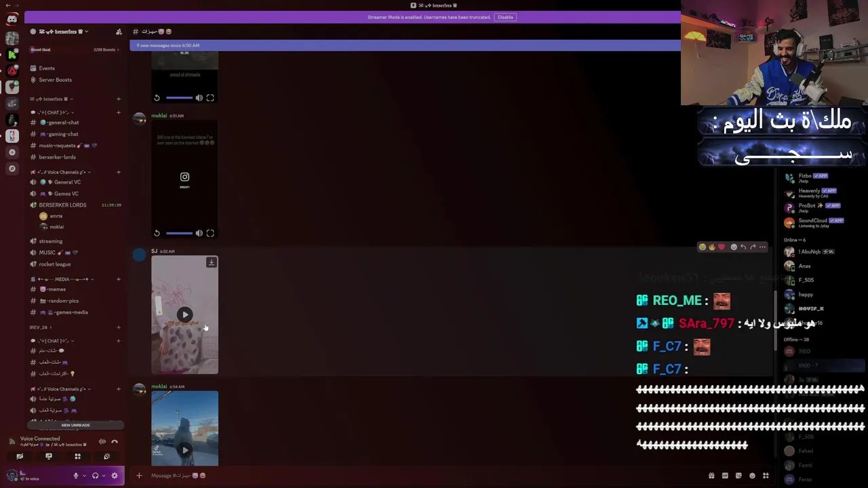Open Discord home direct messages

(12, 19)
